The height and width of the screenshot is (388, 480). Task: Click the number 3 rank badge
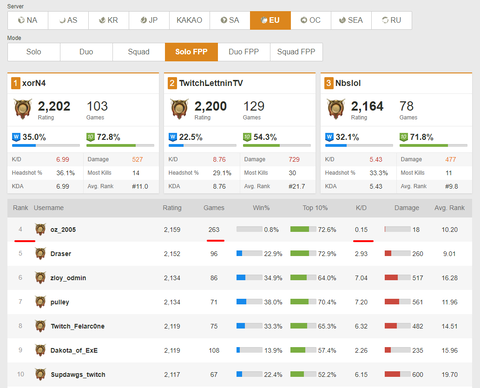(x=328, y=83)
